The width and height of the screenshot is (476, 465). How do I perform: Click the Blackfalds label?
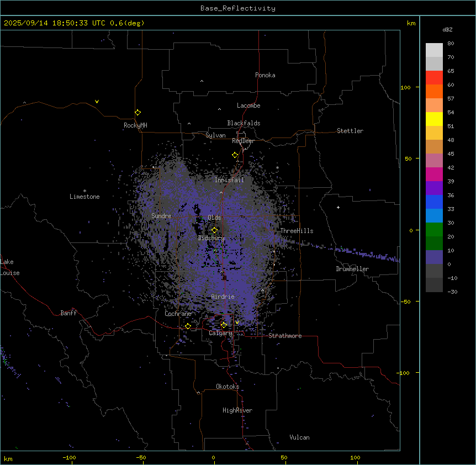point(244,123)
